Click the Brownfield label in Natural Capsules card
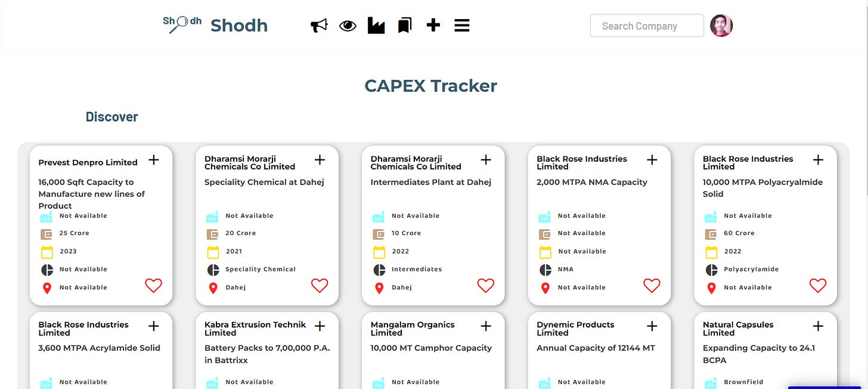Screen dimensions: 868x389 coord(743,382)
